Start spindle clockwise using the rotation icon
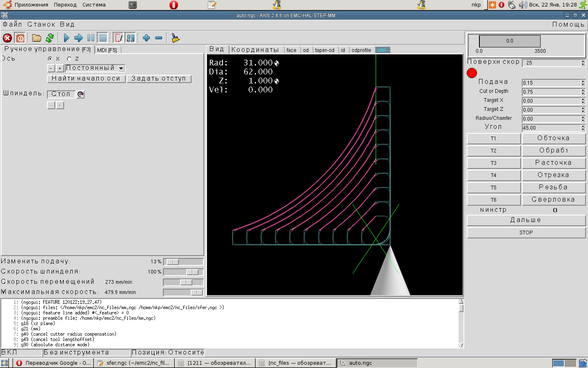 coord(81,94)
